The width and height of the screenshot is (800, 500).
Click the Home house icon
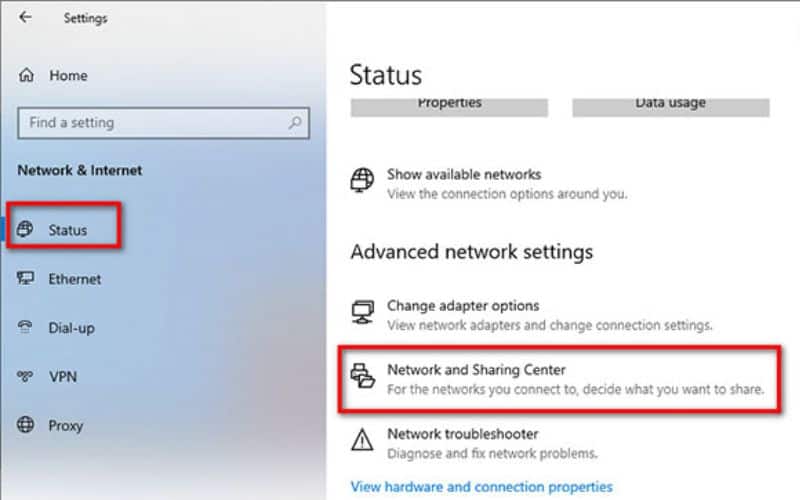27,76
